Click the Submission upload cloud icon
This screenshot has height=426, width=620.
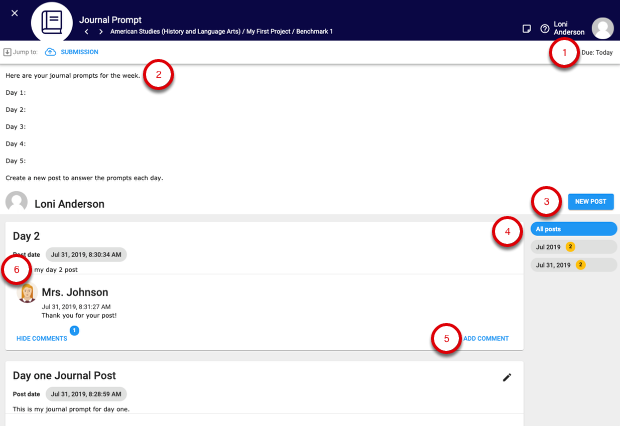50,51
